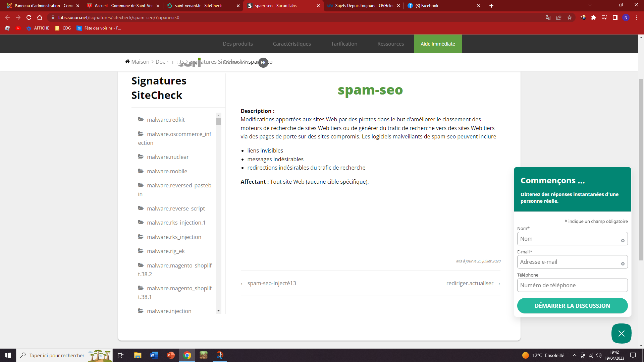Viewport: 644px width, 362px height.
Task: Switch to saint-venant.fr SiteCheck tab
Action: (x=198, y=6)
